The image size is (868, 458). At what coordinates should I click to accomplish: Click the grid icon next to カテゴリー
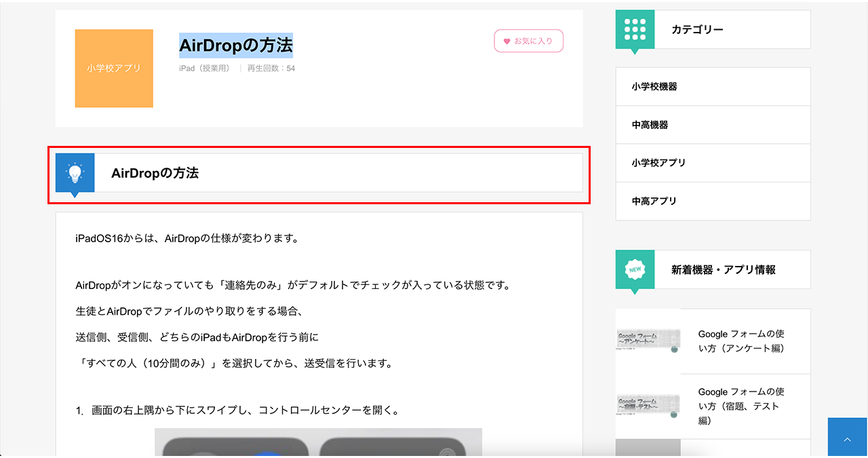(635, 29)
